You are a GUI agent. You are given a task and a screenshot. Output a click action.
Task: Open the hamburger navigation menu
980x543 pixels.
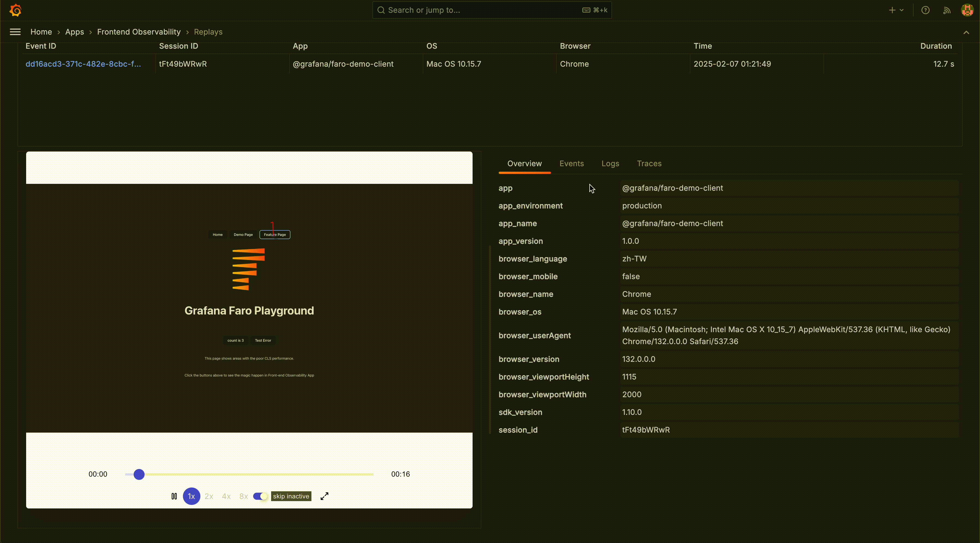15,32
